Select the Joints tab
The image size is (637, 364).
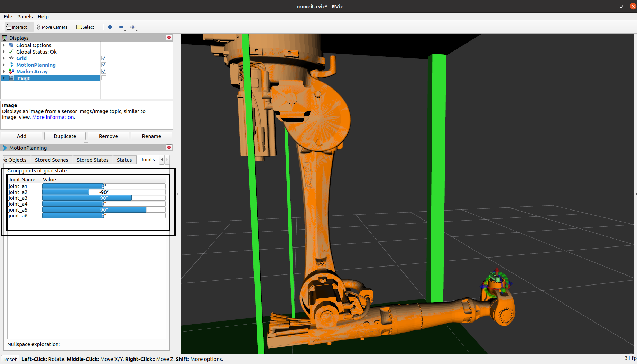coord(147,159)
